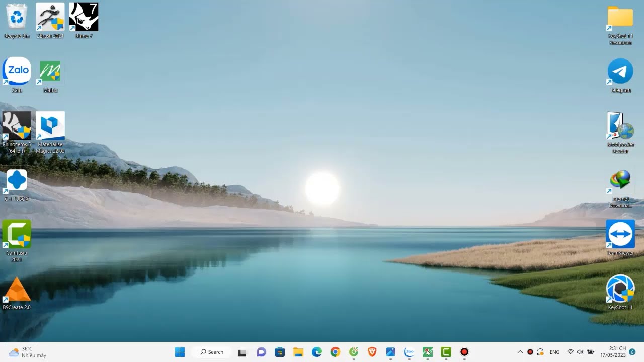Select the Rhinoceros 5 (64-bit) shortcut
The width and height of the screenshot is (644, 362).
[x=17, y=133]
